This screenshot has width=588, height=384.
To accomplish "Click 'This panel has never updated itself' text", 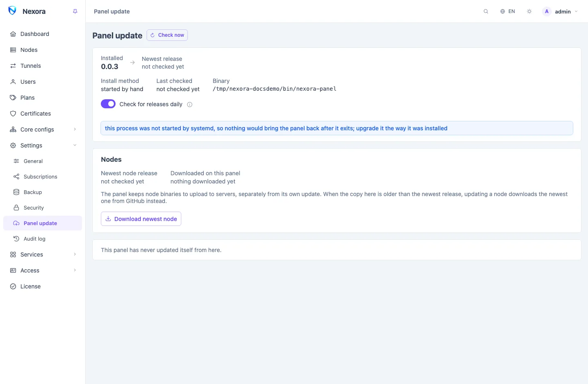I will pyautogui.click(x=161, y=250).
